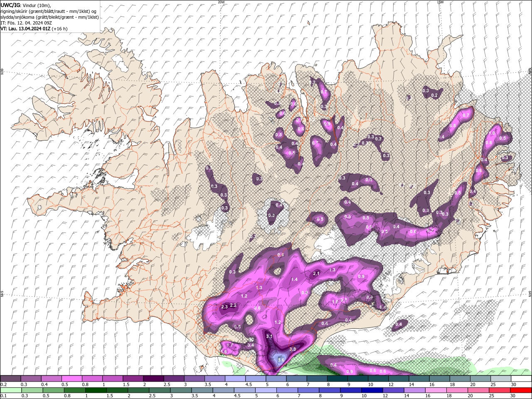
Task: Click the '4.5' label in the upper legend row
Action: point(249,384)
